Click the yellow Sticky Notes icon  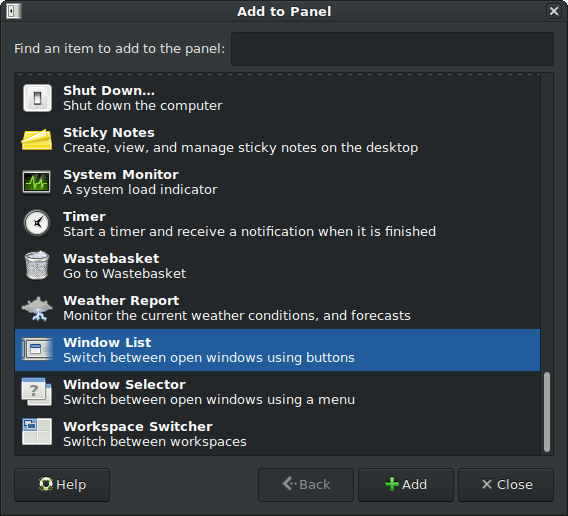coord(37,140)
